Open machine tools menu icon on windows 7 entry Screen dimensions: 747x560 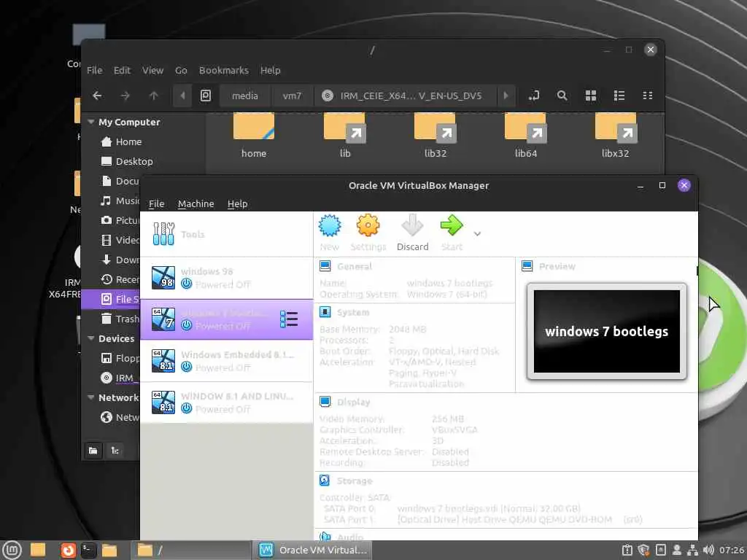(289, 319)
